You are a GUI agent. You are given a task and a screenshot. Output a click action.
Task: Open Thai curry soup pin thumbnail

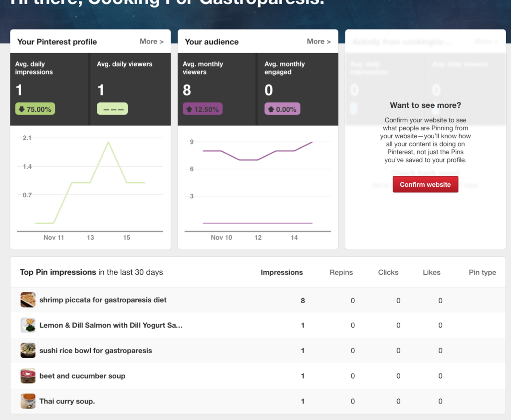28,401
